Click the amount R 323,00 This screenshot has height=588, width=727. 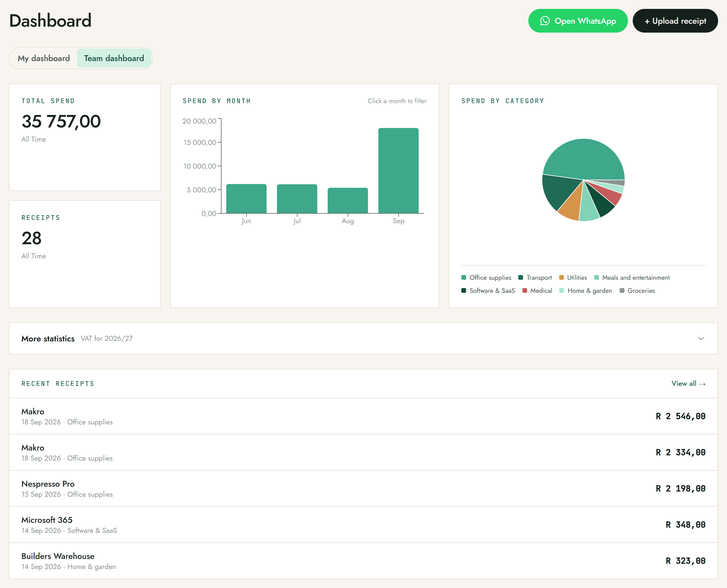click(685, 561)
